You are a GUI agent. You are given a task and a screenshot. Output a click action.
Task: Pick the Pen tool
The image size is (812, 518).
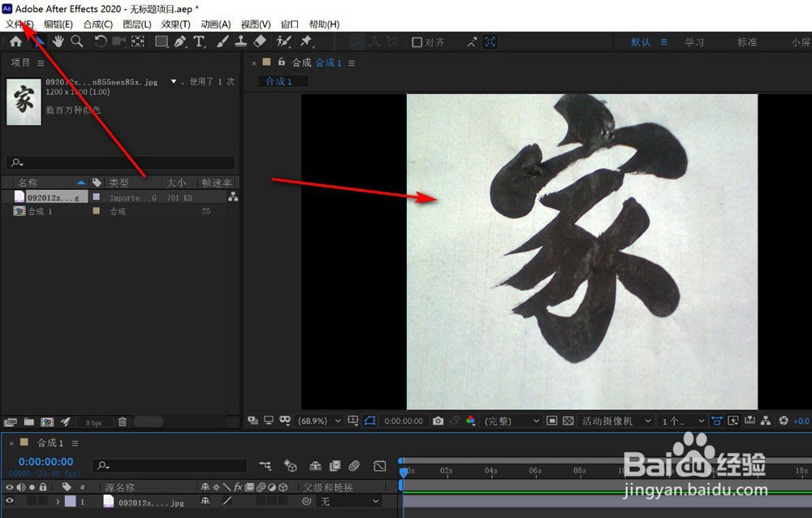[x=180, y=41]
